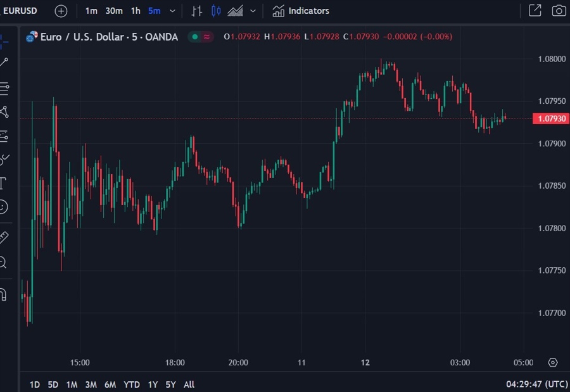This screenshot has width=570, height=392.
Task: Select the 30m timeframe
Action: pos(114,11)
